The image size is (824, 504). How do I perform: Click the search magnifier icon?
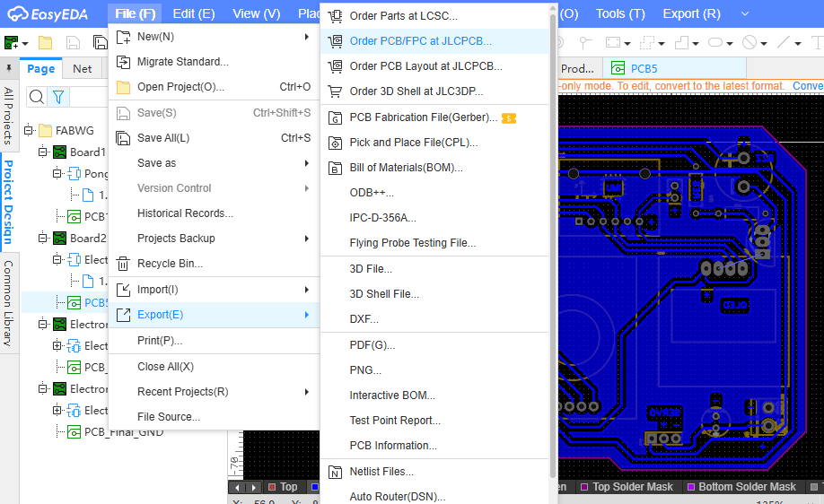click(x=37, y=97)
